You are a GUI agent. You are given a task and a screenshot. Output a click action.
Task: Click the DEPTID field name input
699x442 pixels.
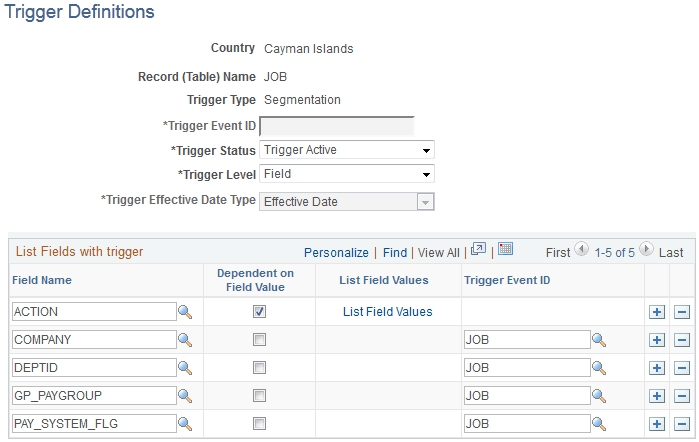(94, 368)
